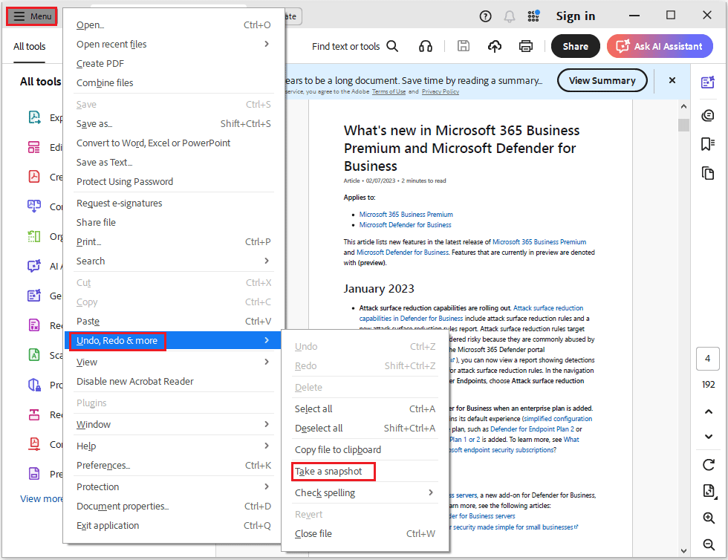728x560 pixels.
Task: Click the page number input showing 4
Action: (x=707, y=359)
